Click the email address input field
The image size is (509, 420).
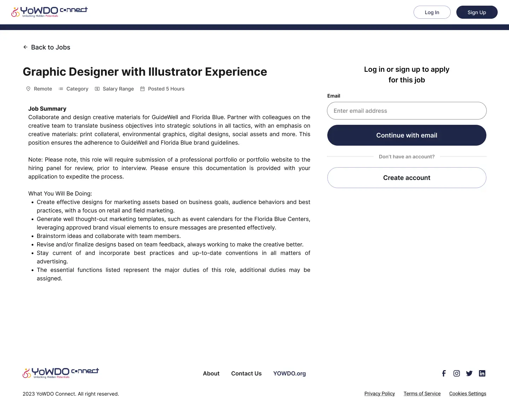tap(406, 111)
